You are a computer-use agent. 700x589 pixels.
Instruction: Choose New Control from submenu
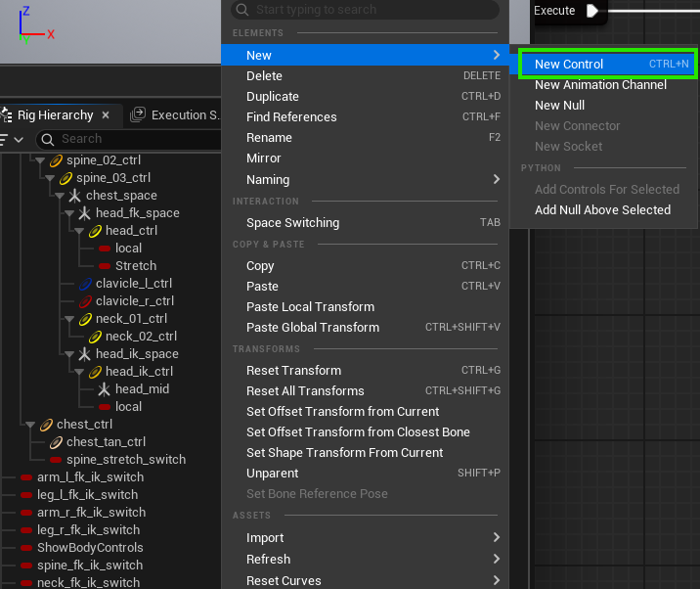tap(569, 64)
